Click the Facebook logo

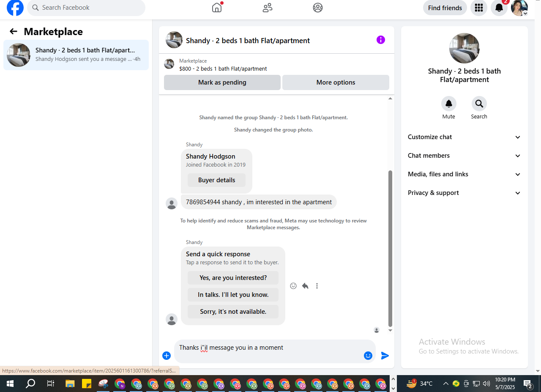coord(15,8)
